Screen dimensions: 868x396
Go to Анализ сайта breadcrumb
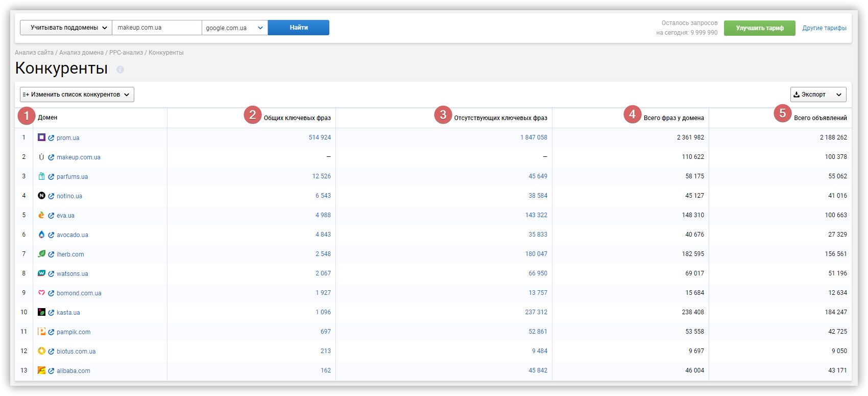34,53
